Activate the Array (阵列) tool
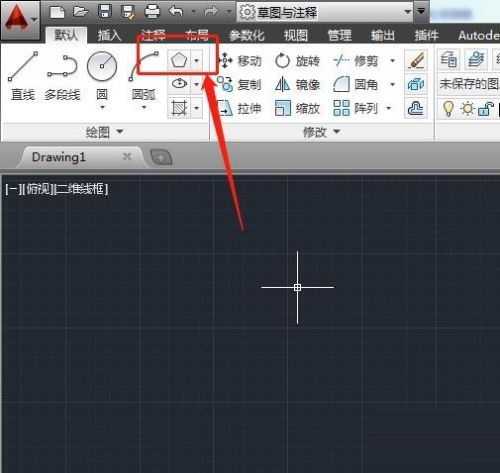 coord(355,108)
